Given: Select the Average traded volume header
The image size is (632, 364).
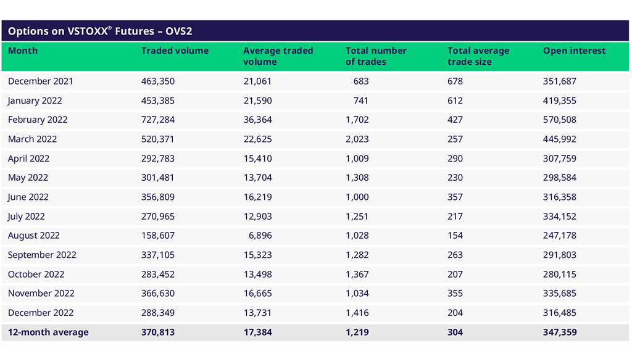Looking at the screenshot, I should (x=278, y=56).
